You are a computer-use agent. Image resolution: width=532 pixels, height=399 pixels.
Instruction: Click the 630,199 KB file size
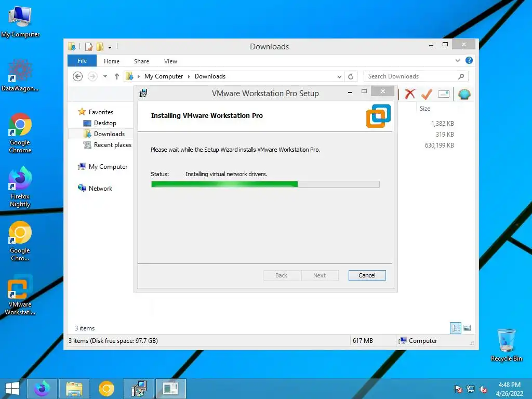pos(440,145)
